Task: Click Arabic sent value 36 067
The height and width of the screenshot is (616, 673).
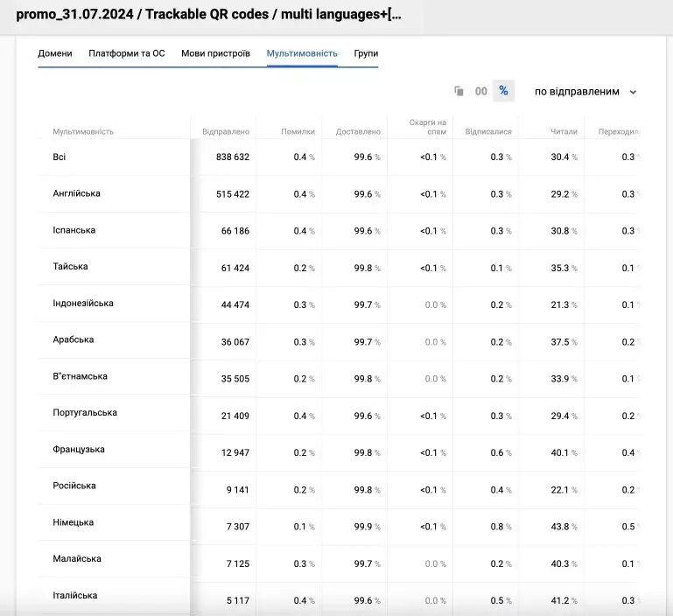Action: 235,342
